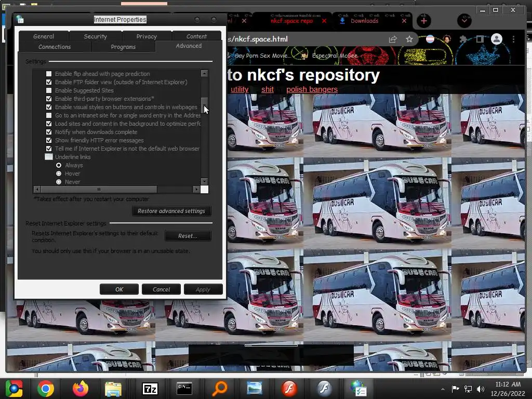Close the nkcf.space repo tab
The height and width of the screenshot is (399, 532).
coord(324,21)
